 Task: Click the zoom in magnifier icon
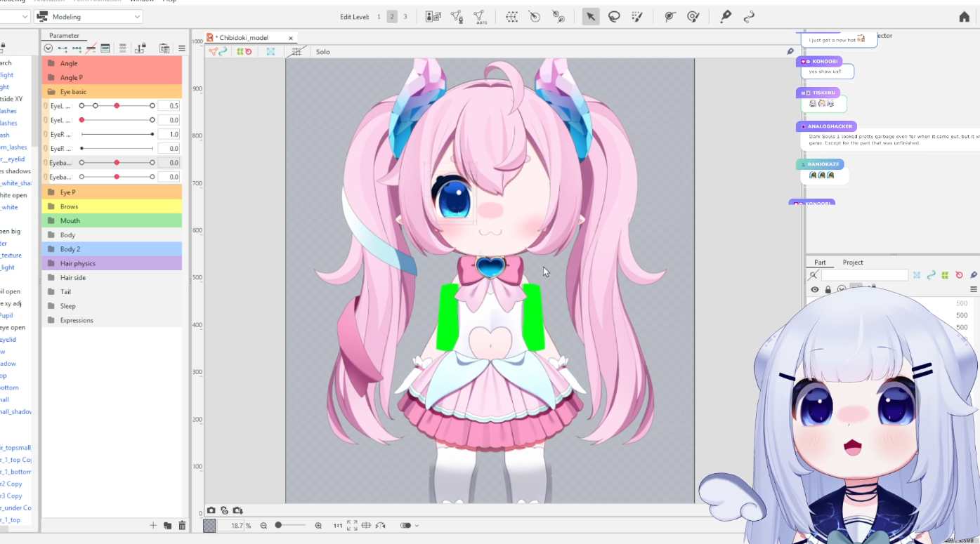coord(318,526)
